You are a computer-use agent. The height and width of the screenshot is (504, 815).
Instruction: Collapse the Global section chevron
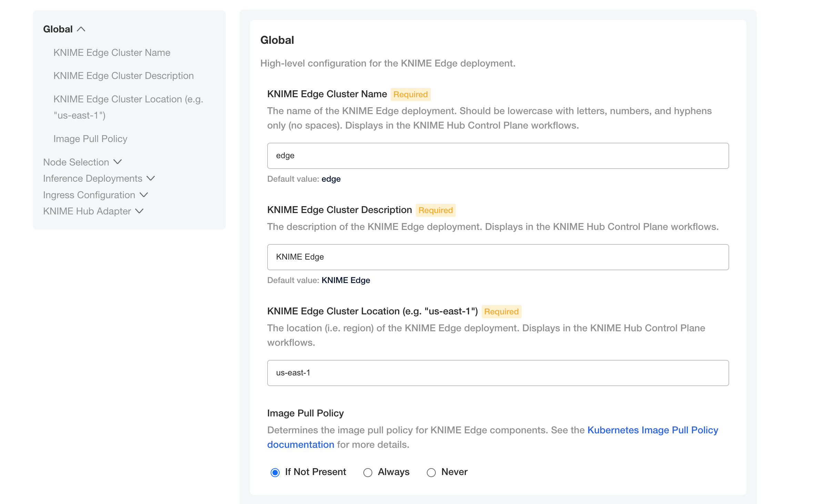click(x=81, y=29)
